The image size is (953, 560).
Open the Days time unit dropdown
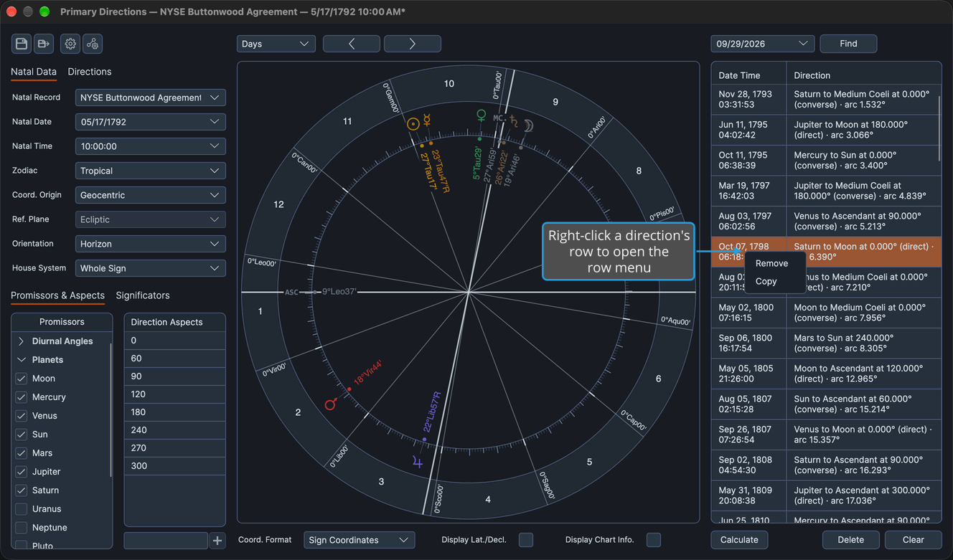click(x=276, y=44)
